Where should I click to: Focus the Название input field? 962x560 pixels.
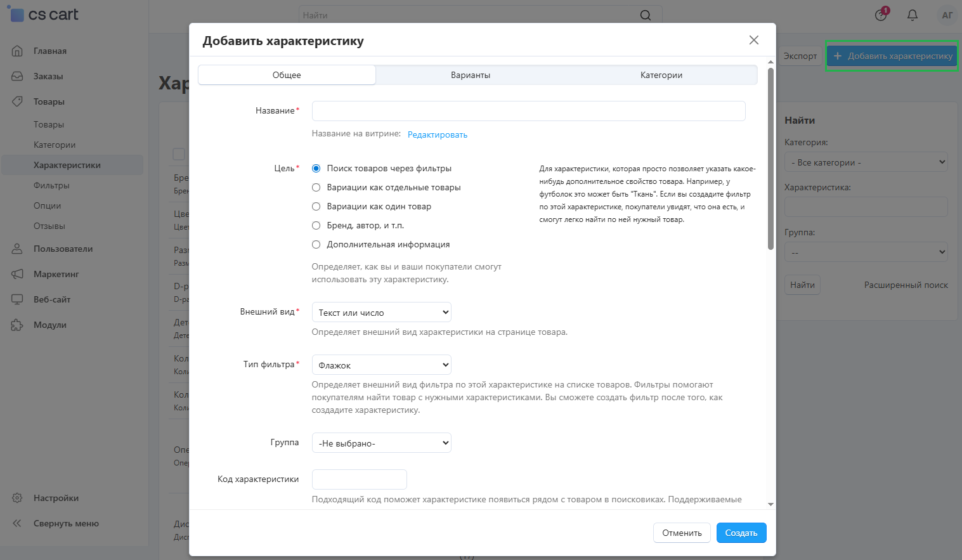[528, 111]
